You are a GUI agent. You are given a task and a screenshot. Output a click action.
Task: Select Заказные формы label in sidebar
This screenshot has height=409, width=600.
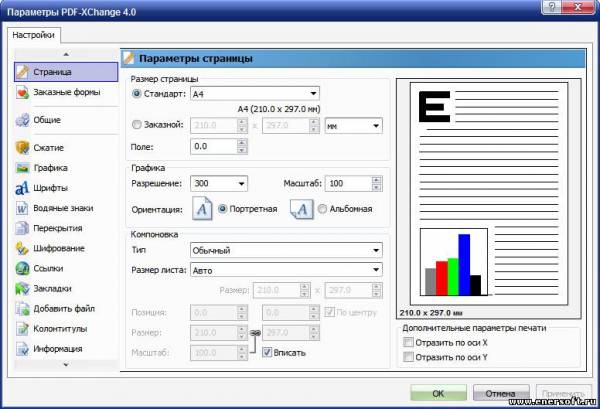tap(67, 92)
